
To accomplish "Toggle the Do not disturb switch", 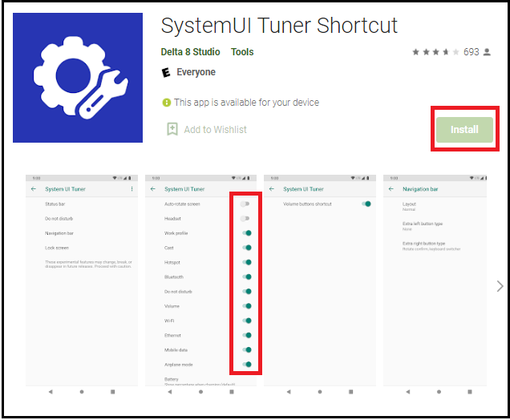I will tap(247, 292).
